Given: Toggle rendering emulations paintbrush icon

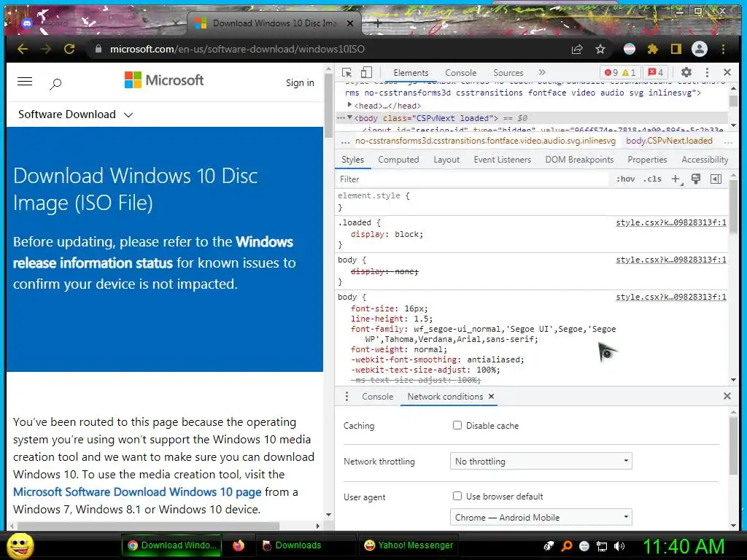Looking at the screenshot, I should tap(696, 179).
